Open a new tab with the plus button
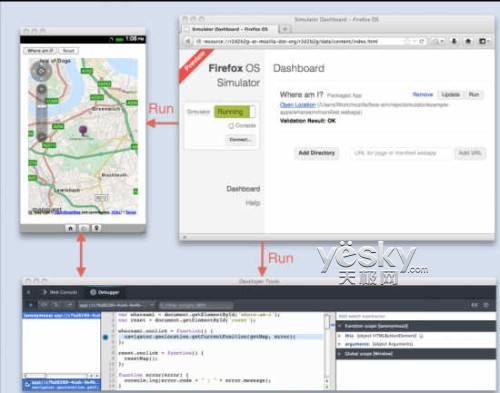This screenshot has height=393, width=500. coord(285,29)
